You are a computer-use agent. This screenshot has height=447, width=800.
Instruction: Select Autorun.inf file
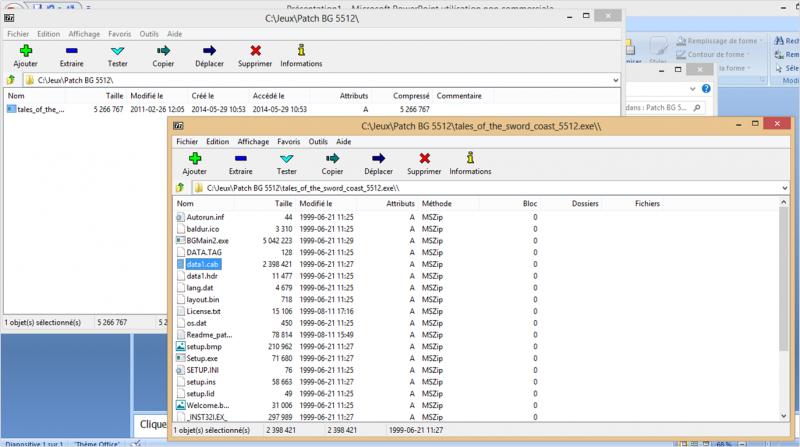point(205,217)
